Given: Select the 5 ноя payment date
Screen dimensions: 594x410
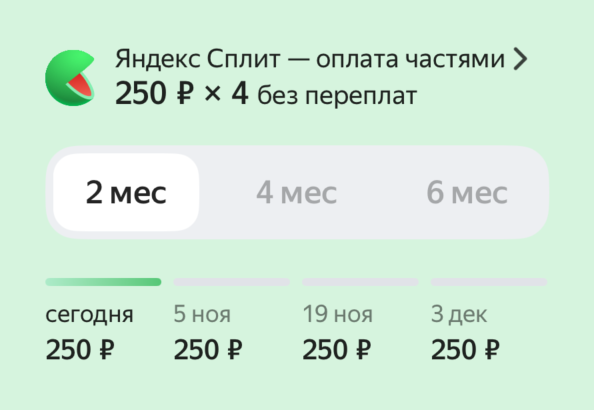Looking at the screenshot, I should coord(202,314).
